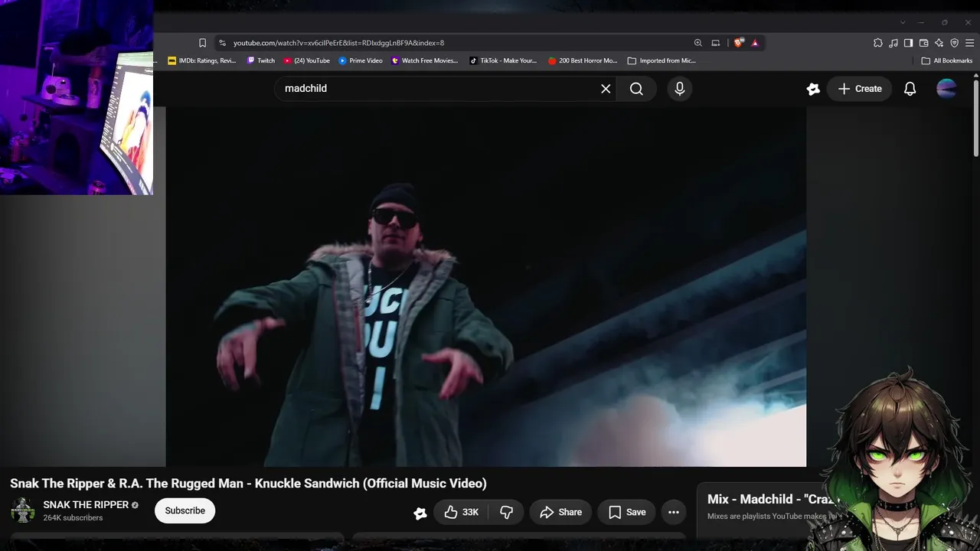Open the SNAK THE RIPPER channel name link
Screen dimensions: 980x551
tap(86, 505)
